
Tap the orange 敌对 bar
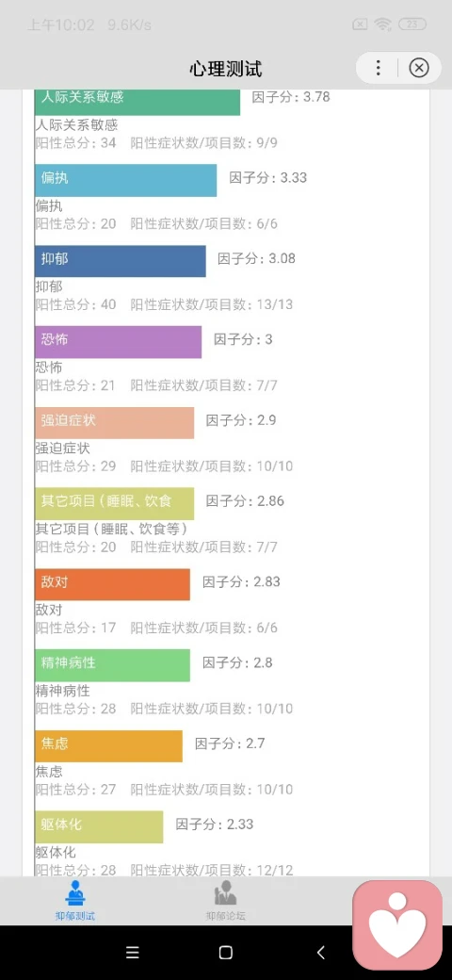pos(112,584)
